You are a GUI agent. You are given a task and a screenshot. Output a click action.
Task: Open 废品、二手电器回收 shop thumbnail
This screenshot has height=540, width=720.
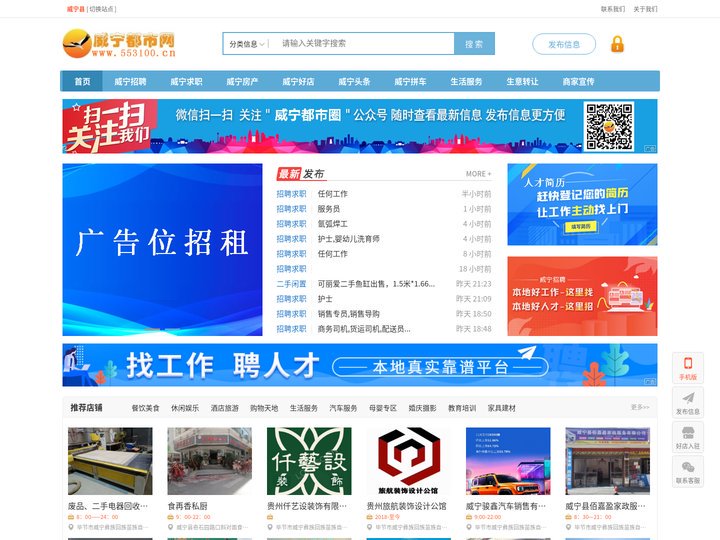pos(110,461)
